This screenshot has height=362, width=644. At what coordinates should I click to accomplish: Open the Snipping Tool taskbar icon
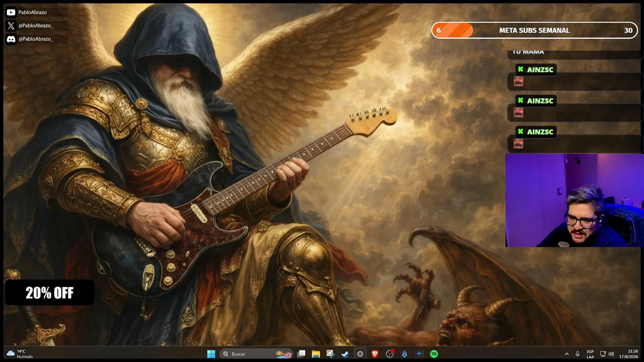coord(330,354)
